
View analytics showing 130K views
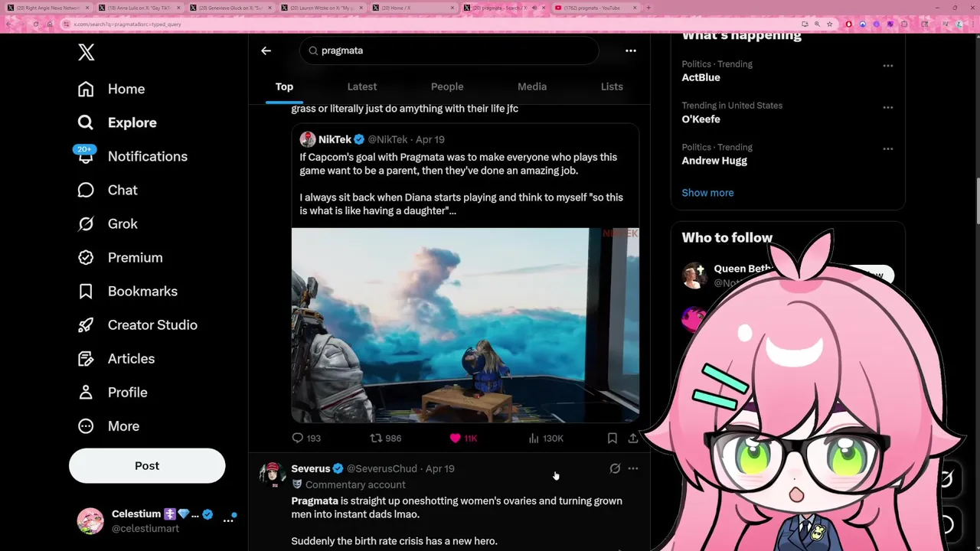point(545,438)
